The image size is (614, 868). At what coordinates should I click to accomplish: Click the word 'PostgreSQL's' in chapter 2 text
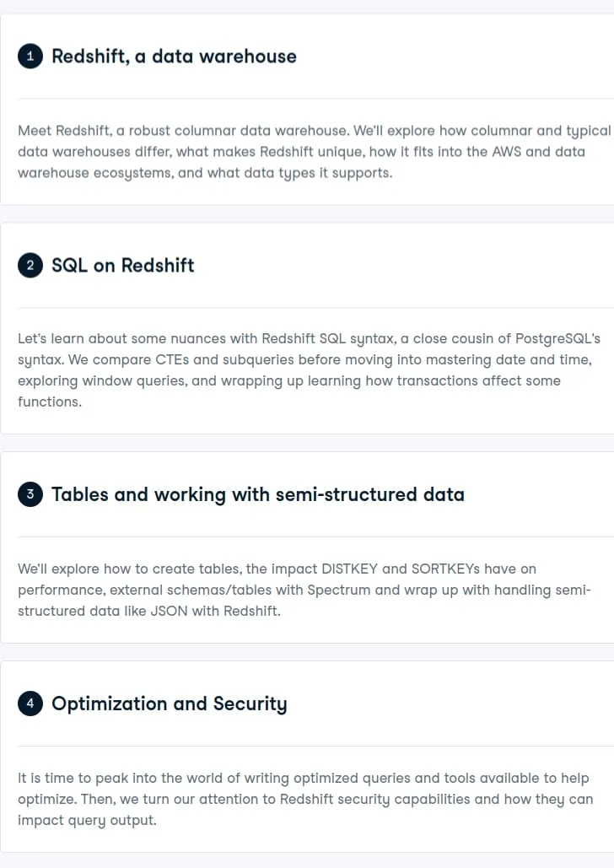pyautogui.click(x=557, y=339)
